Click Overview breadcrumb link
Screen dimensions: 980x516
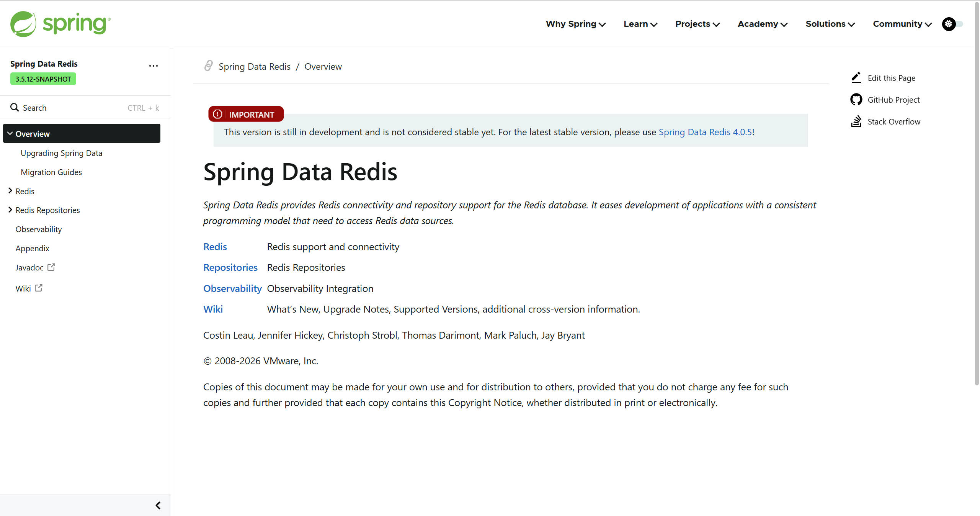click(x=323, y=67)
